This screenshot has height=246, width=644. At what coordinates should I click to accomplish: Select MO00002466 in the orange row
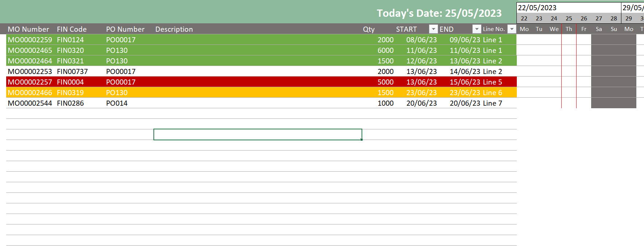(x=30, y=93)
